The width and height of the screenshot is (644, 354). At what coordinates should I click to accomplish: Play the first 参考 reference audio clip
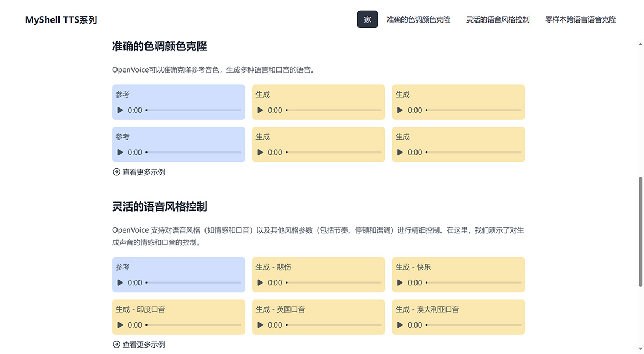tap(120, 110)
